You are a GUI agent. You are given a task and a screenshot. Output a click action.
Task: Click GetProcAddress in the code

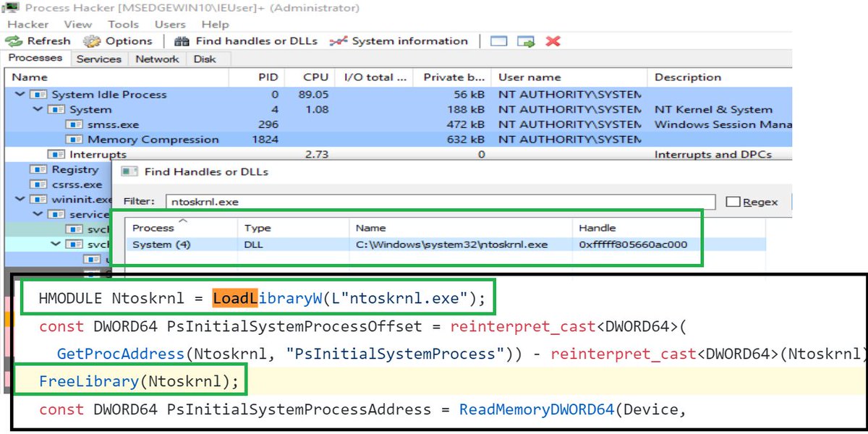point(120,354)
